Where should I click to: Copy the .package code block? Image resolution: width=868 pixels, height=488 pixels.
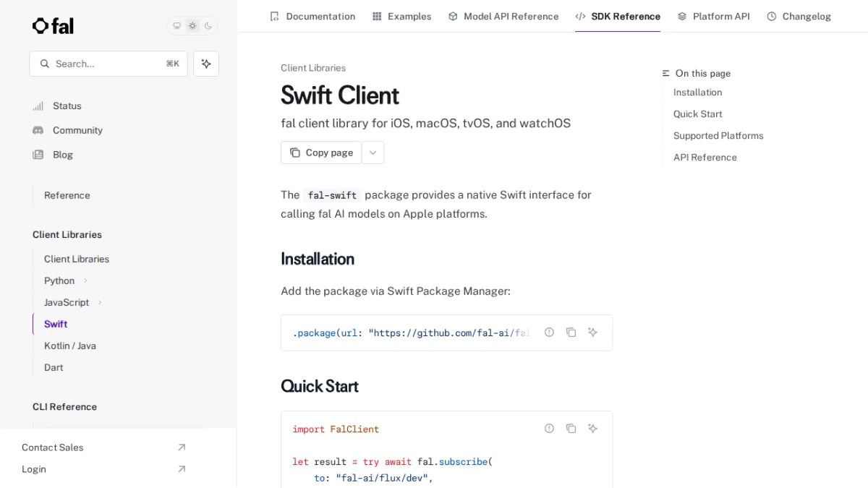571,333
